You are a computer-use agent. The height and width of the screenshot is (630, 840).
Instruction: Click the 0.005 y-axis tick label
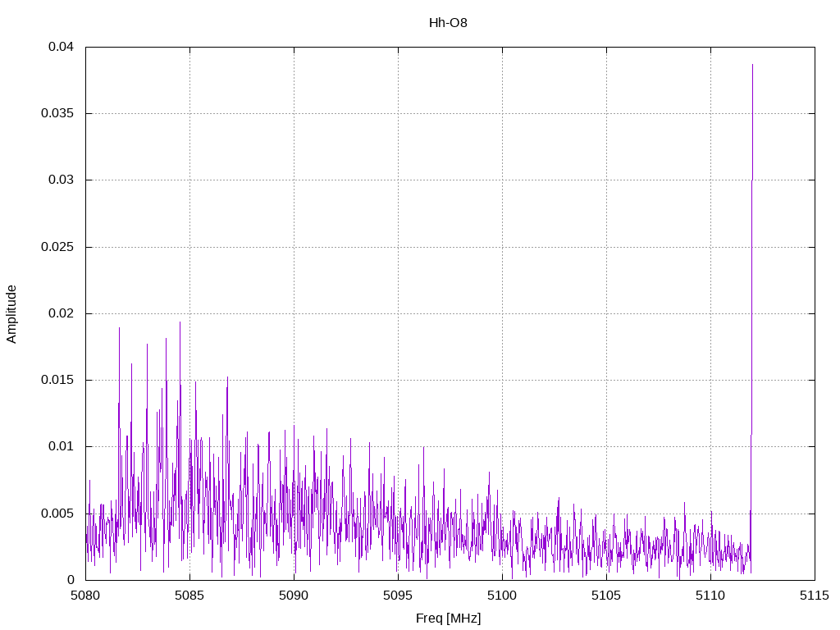coord(58,514)
